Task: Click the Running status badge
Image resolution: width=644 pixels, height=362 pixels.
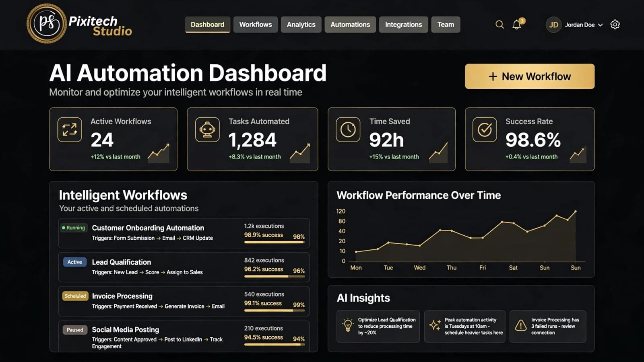Action: tap(73, 228)
